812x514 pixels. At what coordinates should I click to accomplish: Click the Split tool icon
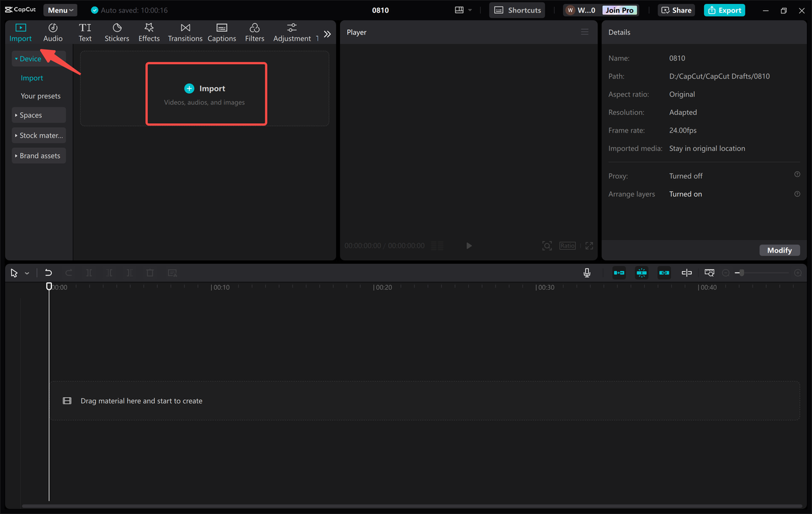pos(89,273)
